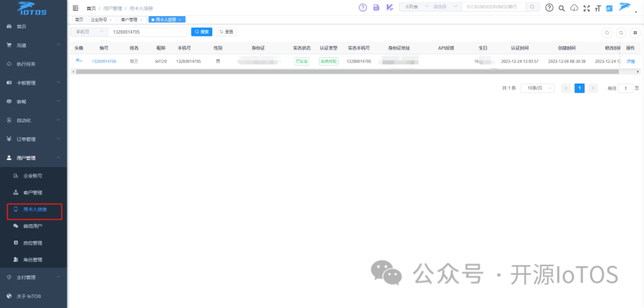Screen dimensions: 644x308
Task: Open the 10条/页 page size dropdown
Action: [537, 88]
